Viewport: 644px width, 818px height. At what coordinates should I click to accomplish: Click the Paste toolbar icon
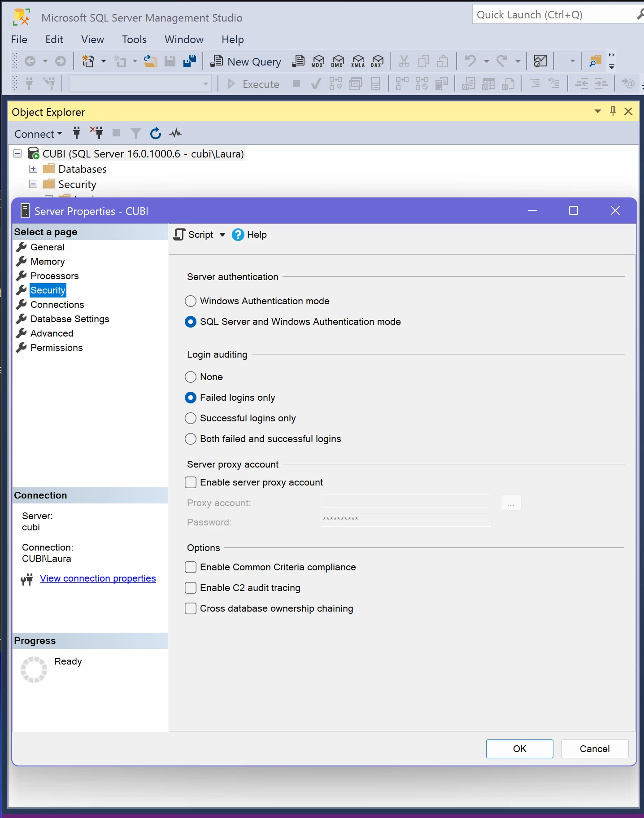pyautogui.click(x=443, y=61)
